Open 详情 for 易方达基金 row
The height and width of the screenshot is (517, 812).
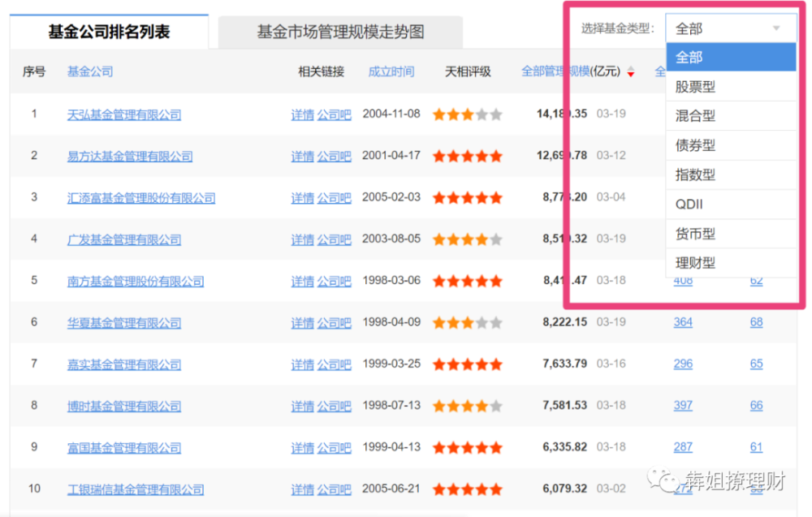coord(302,156)
